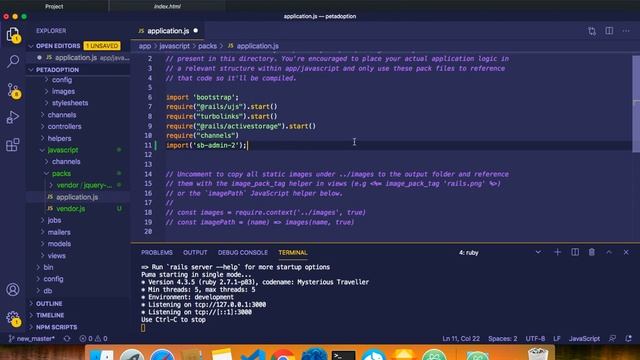Viewport: 640px width, 360px height.
Task: Click the feedback icon in status bar
Action: pos(612,338)
